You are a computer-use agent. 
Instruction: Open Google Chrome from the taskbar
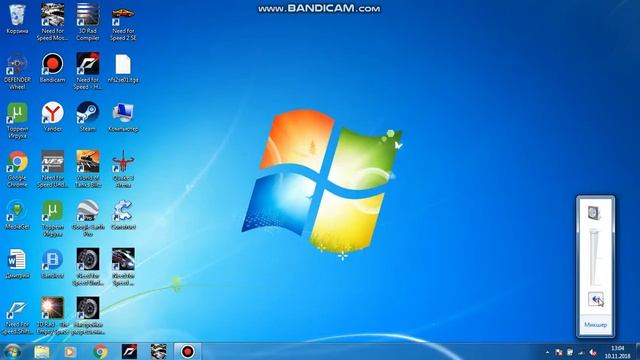click(x=100, y=351)
